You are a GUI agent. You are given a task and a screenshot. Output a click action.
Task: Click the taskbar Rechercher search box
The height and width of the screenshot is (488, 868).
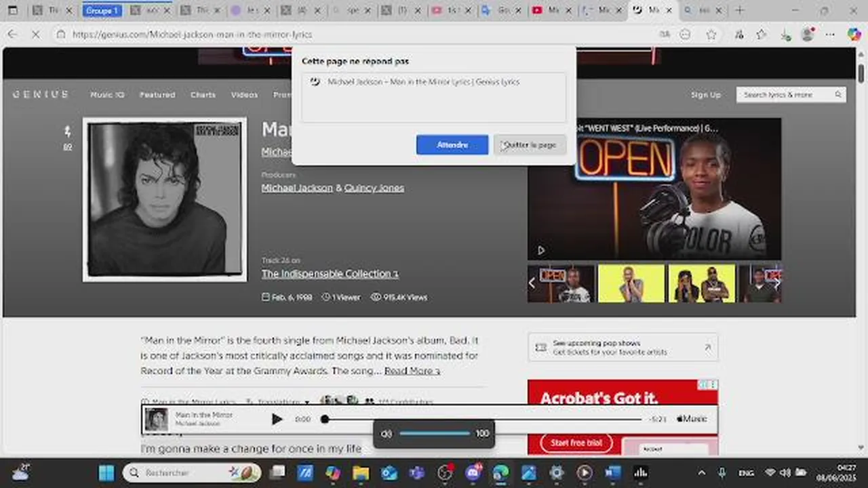point(192,472)
